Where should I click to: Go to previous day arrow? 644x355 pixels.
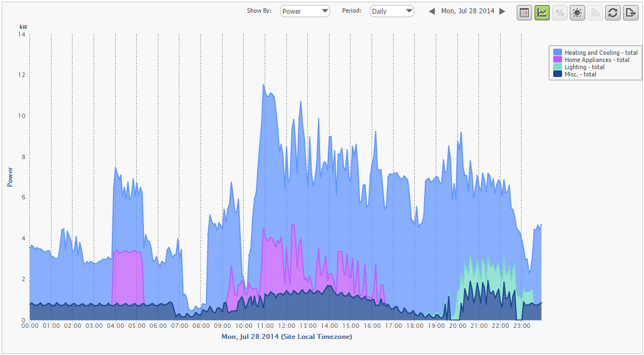tap(432, 12)
